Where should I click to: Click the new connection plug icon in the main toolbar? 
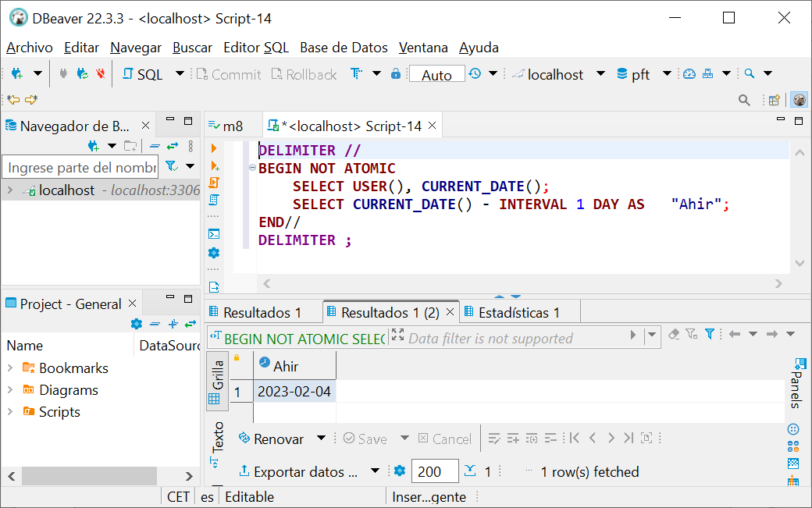16,74
